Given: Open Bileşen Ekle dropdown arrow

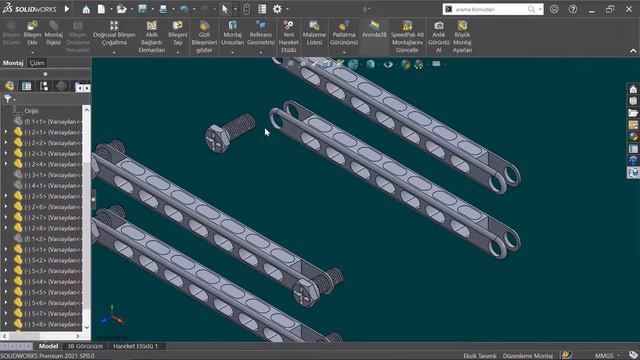Looking at the screenshot, I should [32, 52].
